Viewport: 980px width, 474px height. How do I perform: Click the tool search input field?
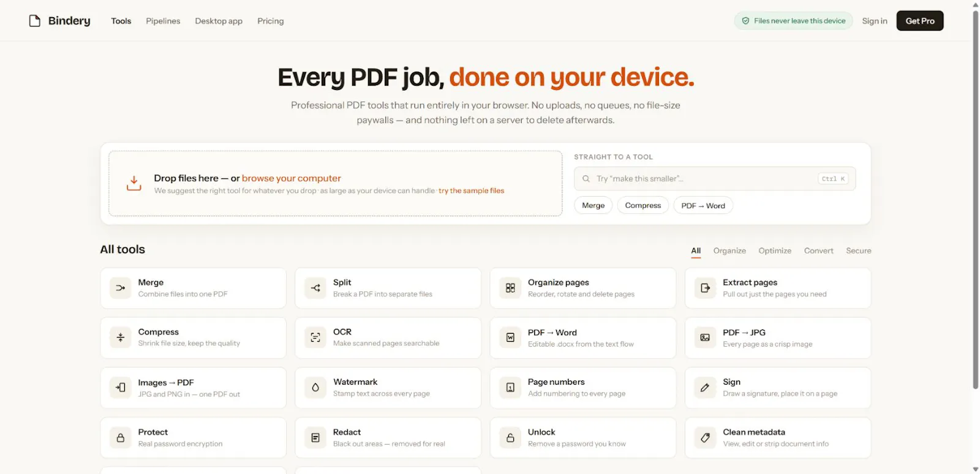pyautogui.click(x=715, y=179)
